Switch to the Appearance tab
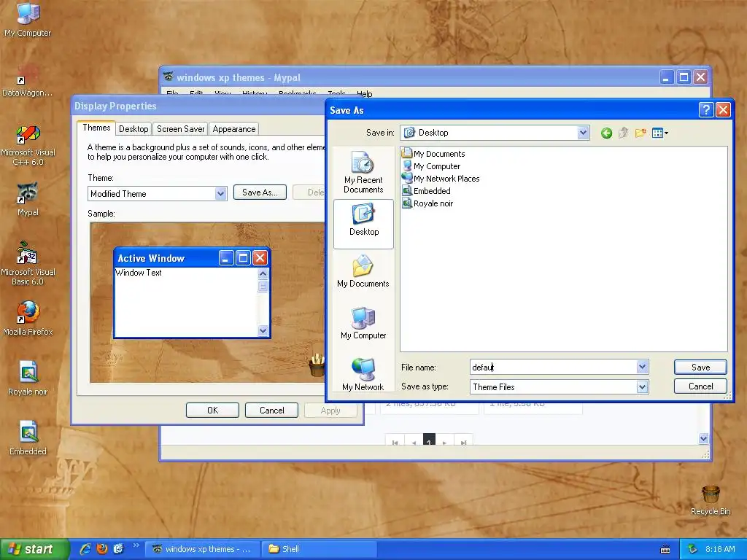Screen dimensions: 747x560 pyautogui.click(x=234, y=129)
